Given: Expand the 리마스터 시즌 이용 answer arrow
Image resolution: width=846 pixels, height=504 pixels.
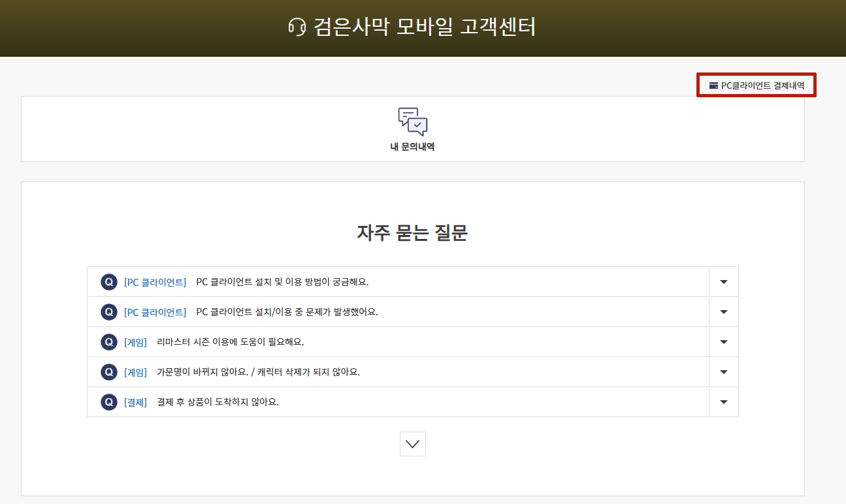Looking at the screenshot, I should pyautogui.click(x=723, y=342).
